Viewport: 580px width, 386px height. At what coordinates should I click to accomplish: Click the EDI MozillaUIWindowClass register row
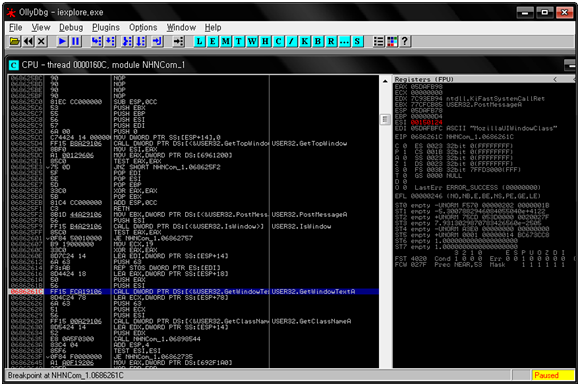pos(476,128)
